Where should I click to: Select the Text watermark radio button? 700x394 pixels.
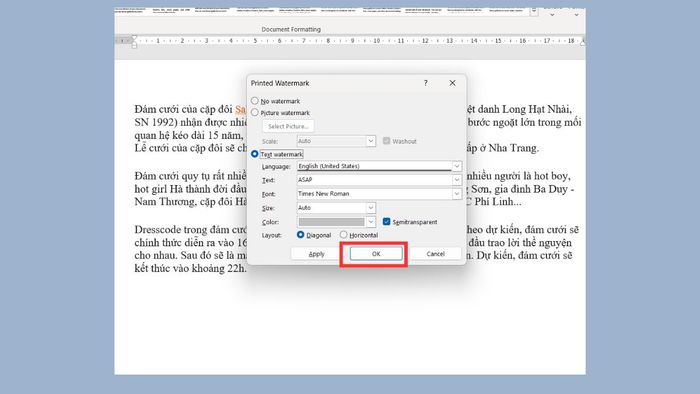point(255,154)
